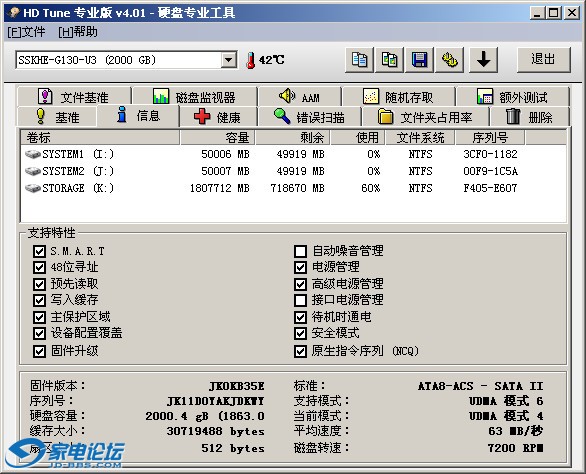Screen dimensions: 586x474
Task: Click the thermometer temperature icon
Action: (x=250, y=60)
